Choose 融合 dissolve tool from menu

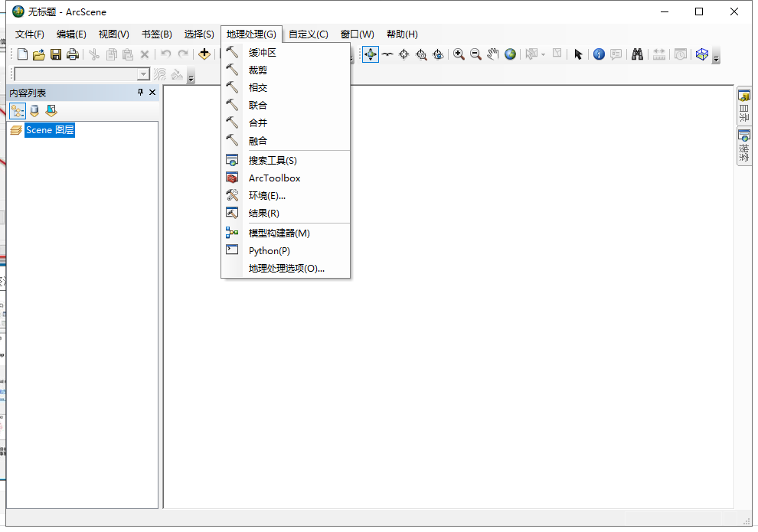(286, 141)
